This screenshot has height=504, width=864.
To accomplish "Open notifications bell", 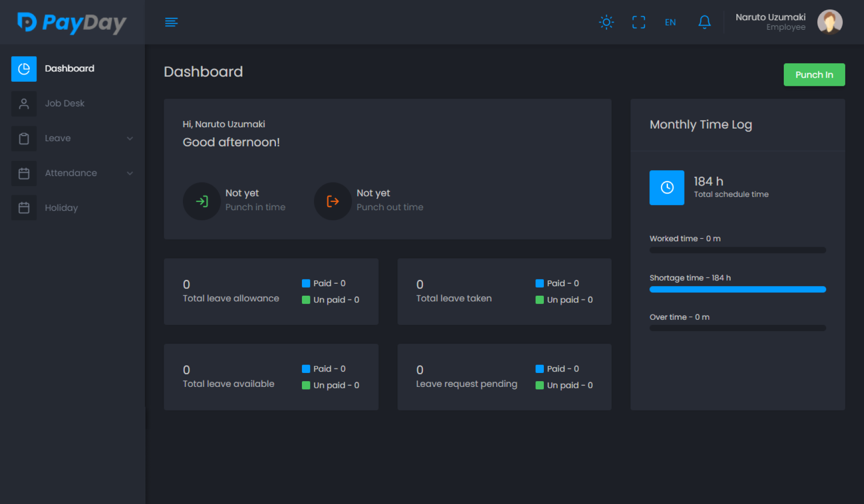I will [x=704, y=22].
